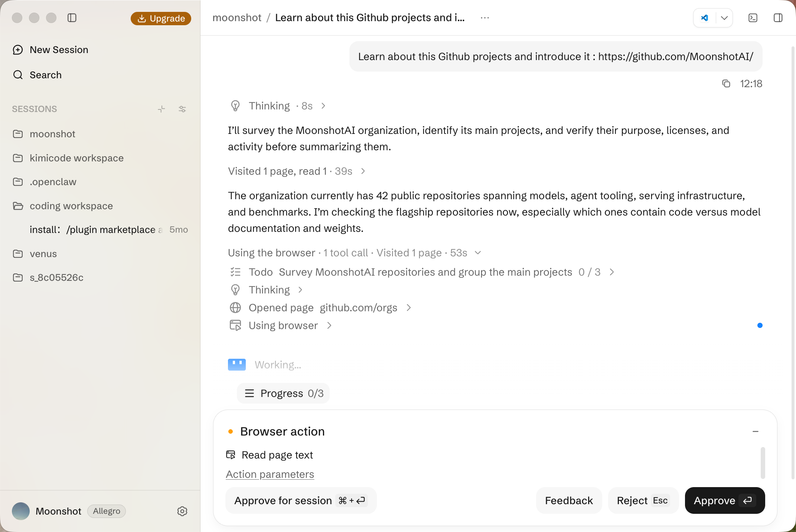Viewport: 796px width, 532px height.
Task: Expand the Todo Survey MoonshotAI repositories item
Action: (x=422, y=272)
